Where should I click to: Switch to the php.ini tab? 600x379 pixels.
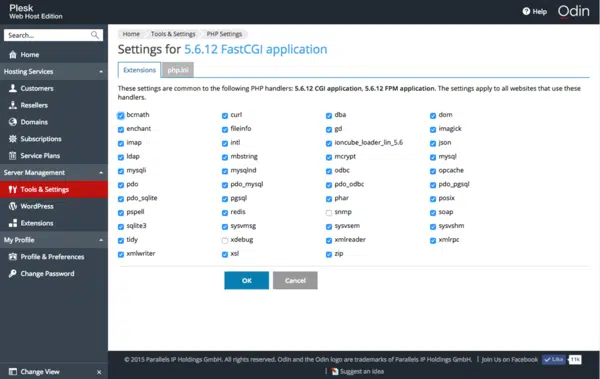(x=178, y=70)
